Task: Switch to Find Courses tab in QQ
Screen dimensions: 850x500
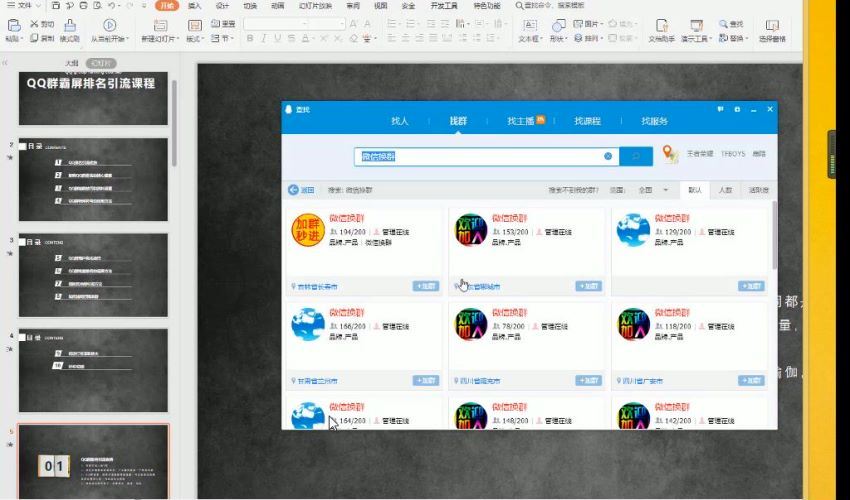Action: [x=587, y=121]
